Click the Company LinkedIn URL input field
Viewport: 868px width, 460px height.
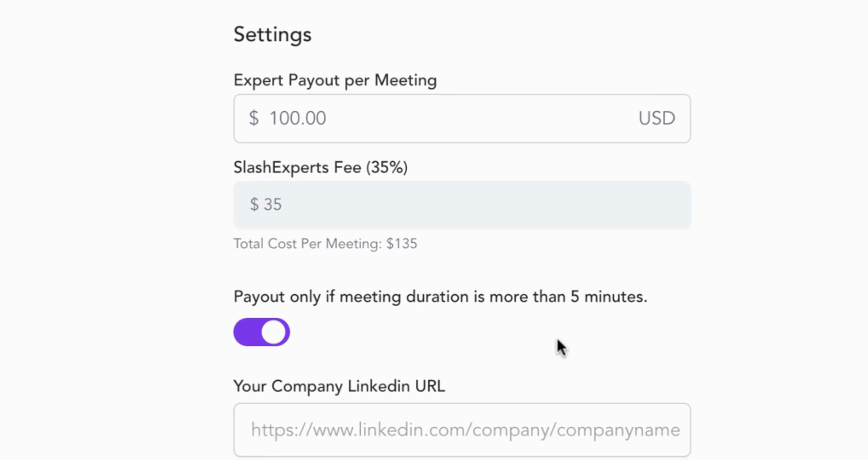coord(462,430)
